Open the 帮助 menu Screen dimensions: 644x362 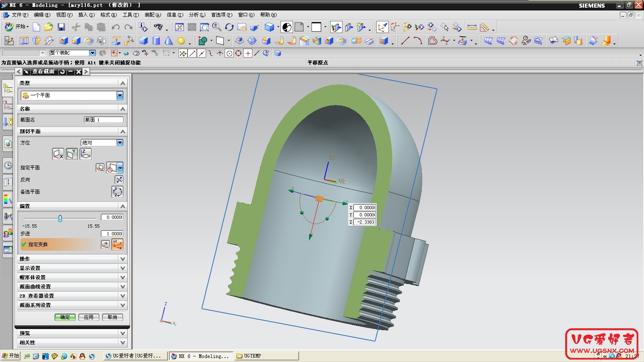tap(268, 15)
